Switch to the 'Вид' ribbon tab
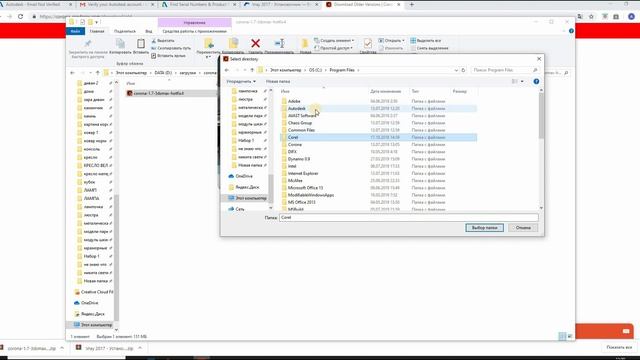The image size is (640, 360). click(149, 31)
